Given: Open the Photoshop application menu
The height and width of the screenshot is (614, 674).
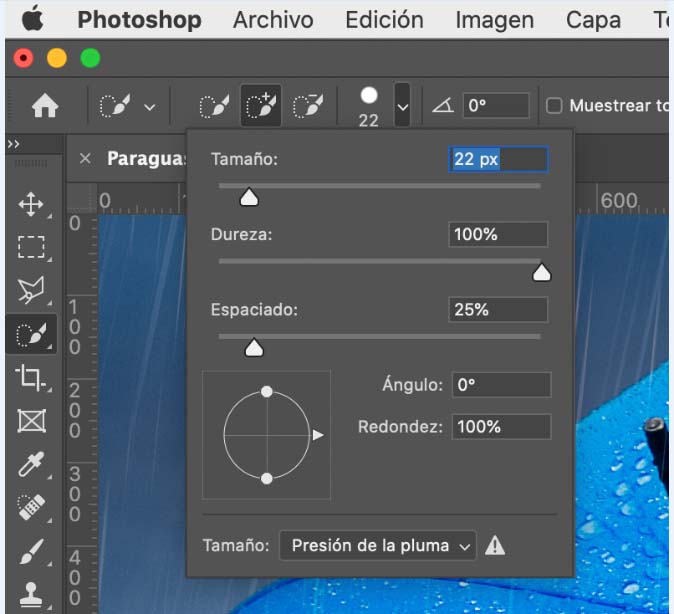Looking at the screenshot, I should [x=139, y=20].
